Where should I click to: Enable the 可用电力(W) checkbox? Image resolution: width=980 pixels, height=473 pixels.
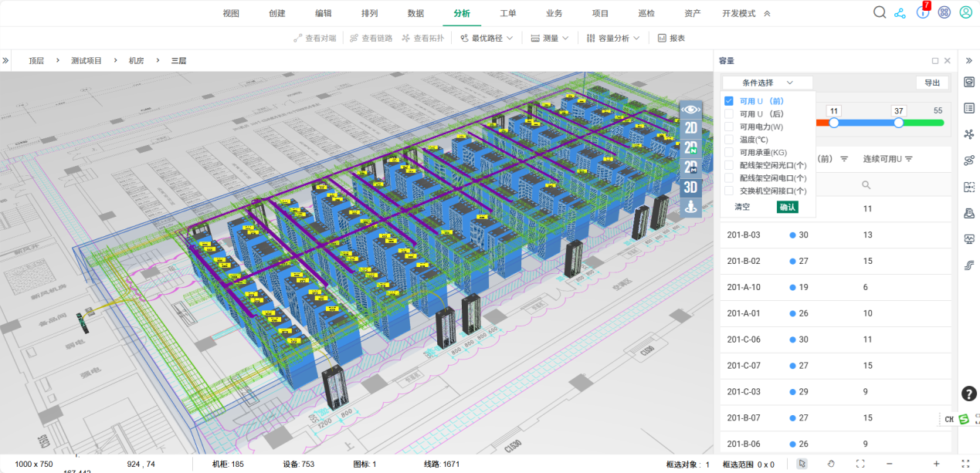coord(729,127)
